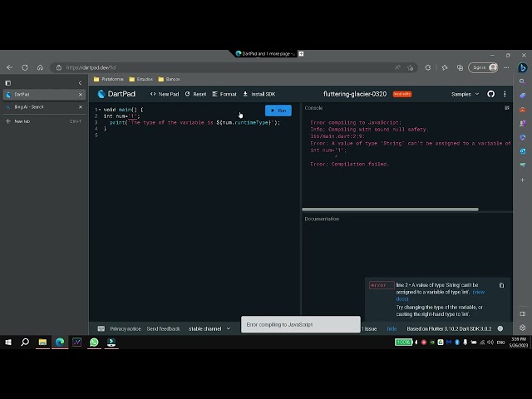Click the '1 issue' status
This screenshot has height=399, width=532.
pos(369,329)
